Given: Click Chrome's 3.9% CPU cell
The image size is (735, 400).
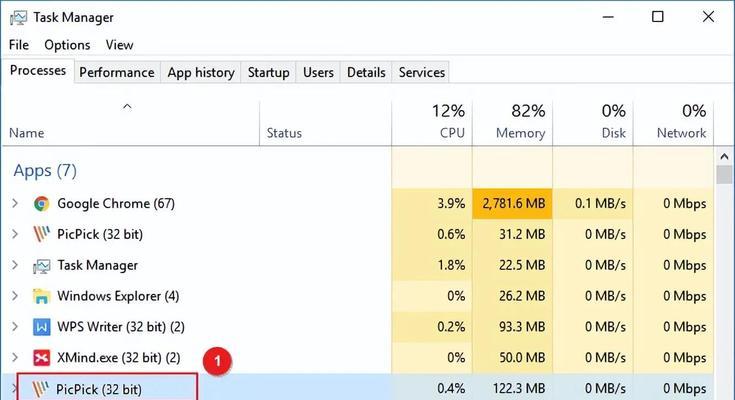Looking at the screenshot, I should 432,204.
